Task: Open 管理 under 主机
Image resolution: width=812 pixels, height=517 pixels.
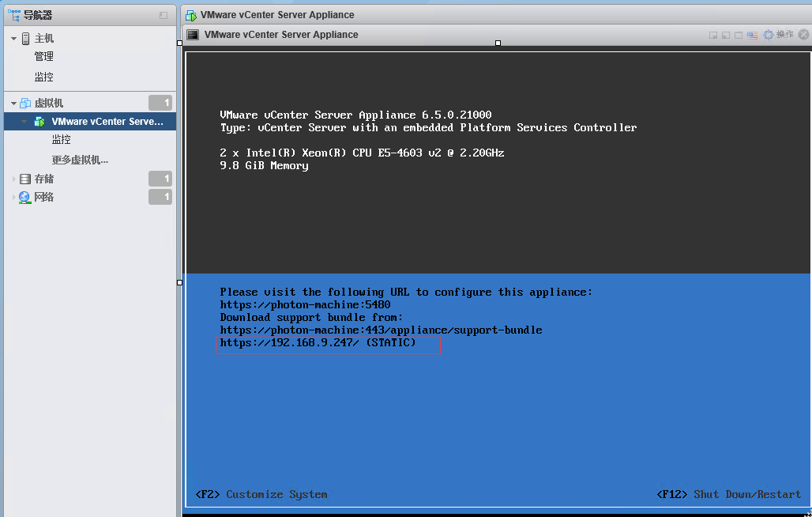Action: (x=44, y=56)
